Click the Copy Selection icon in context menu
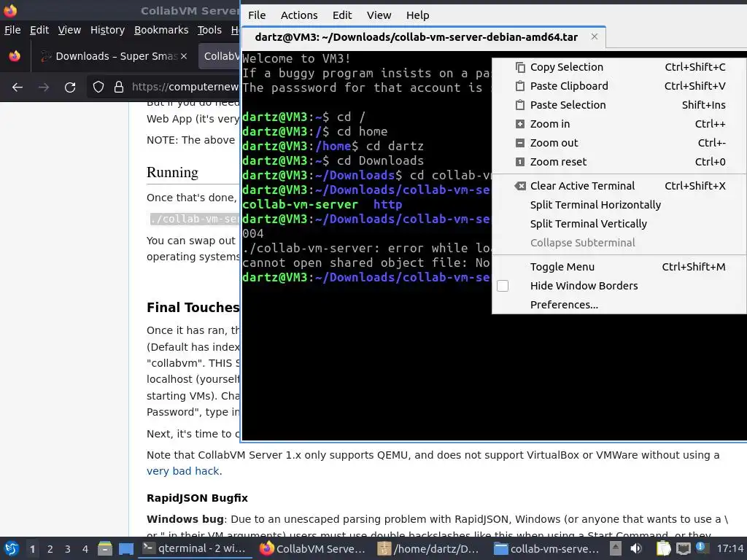 [x=520, y=67]
